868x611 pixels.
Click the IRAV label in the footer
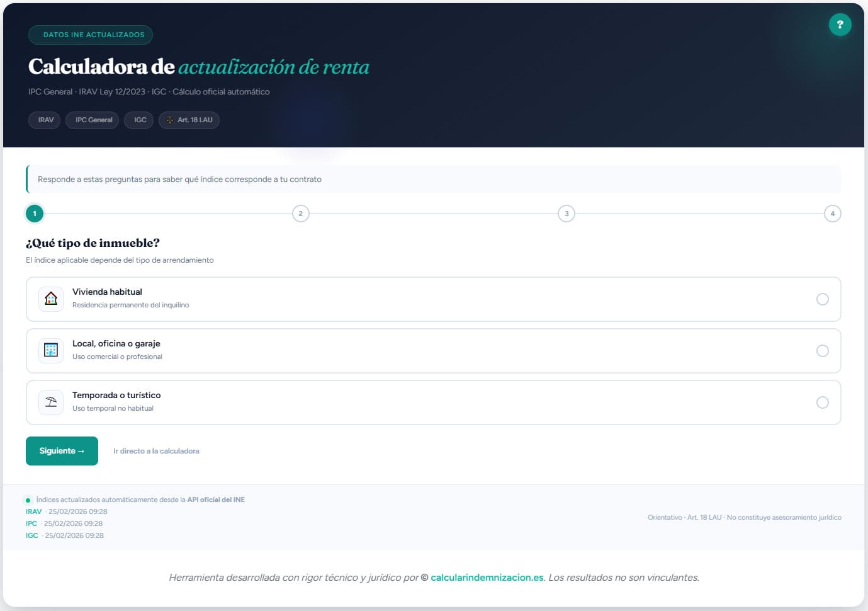34,511
